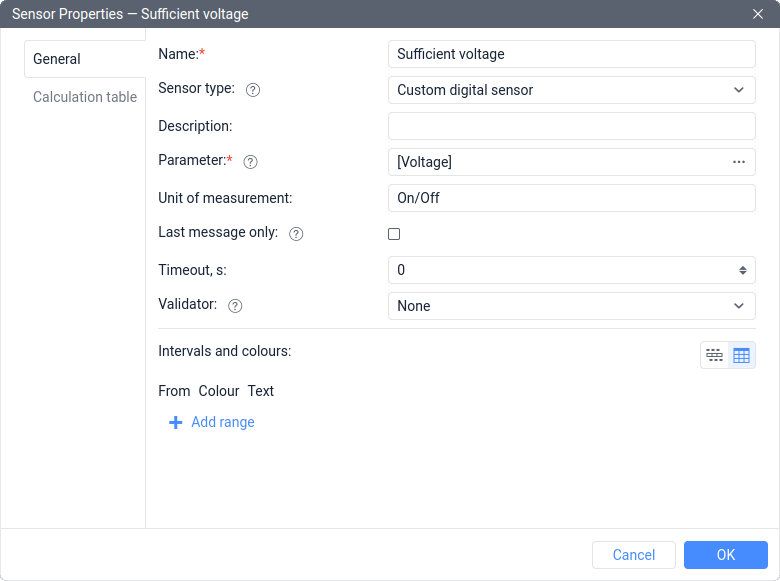Image resolution: width=780 pixels, height=581 pixels.
Task: Click help icon beside Parameter label
Action: pyautogui.click(x=251, y=162)
